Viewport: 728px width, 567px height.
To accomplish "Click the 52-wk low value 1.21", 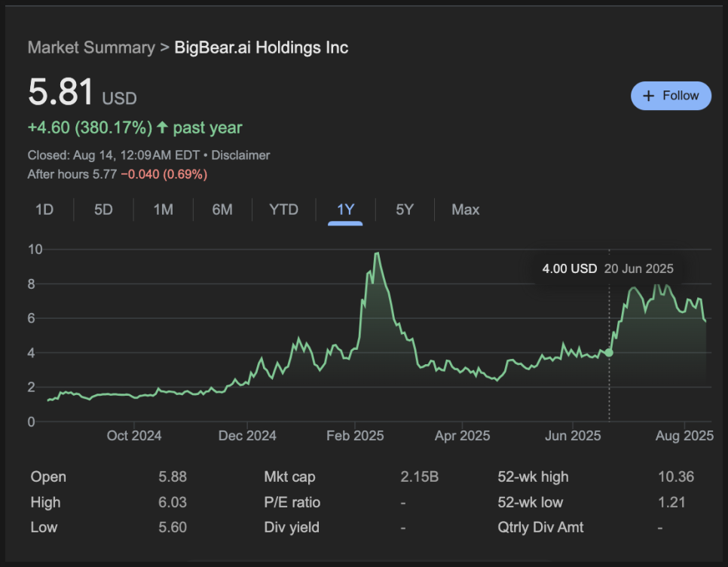I will pyautogui.click(x=671, y=502).
